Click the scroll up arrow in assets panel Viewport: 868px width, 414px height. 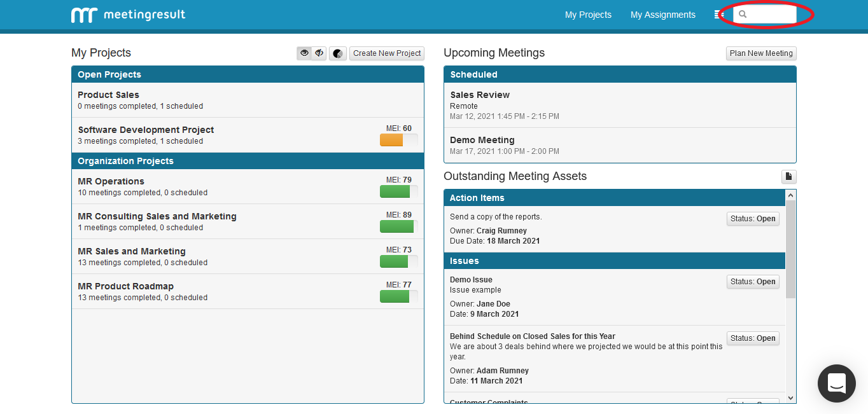click(790, 195)
